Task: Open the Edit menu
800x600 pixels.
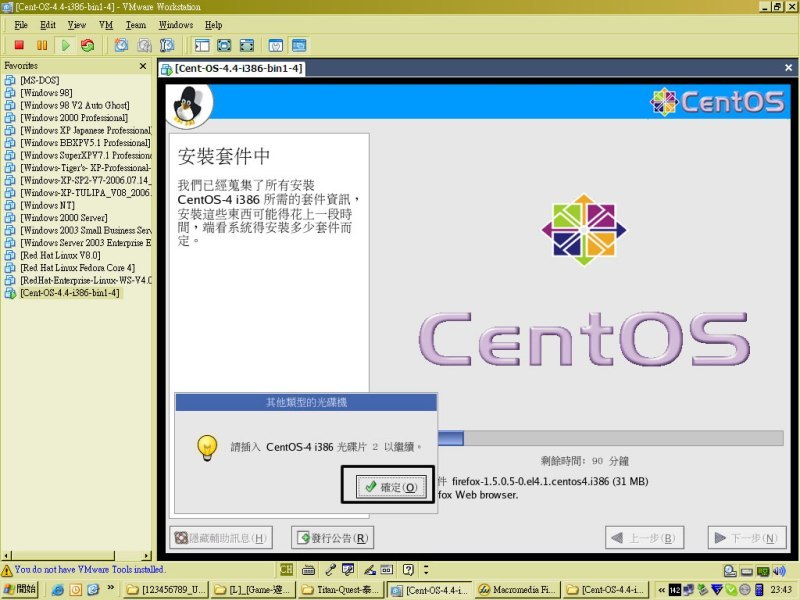Action: point(48,25)
